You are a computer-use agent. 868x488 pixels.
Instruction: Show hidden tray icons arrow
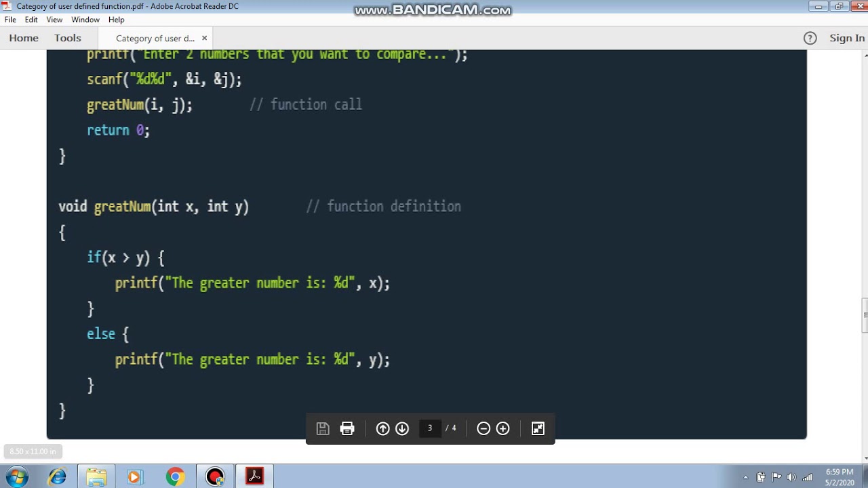click(746, 478)
